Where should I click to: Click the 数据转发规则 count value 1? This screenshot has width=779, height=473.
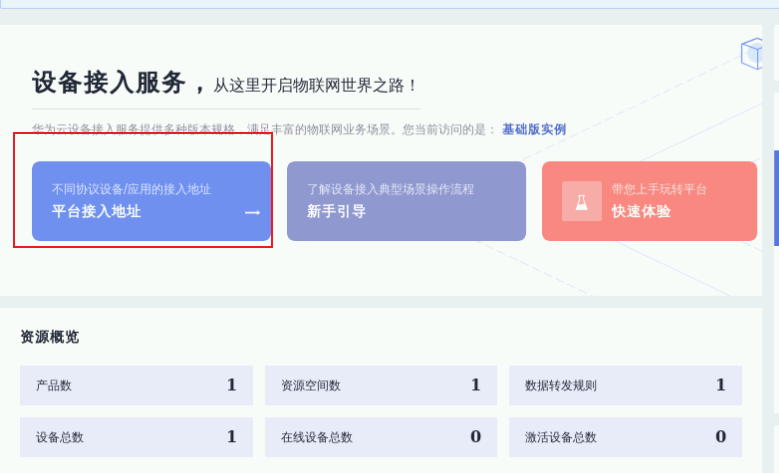[x=720, y=385]
